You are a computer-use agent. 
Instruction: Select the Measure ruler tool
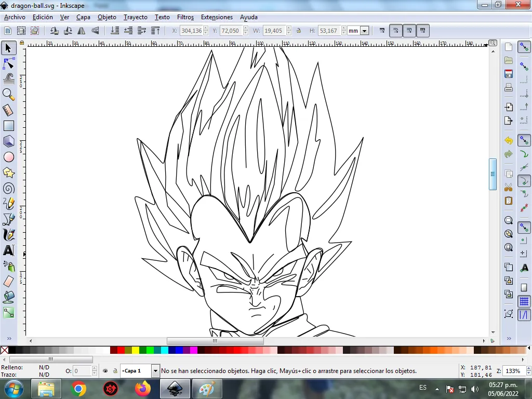click(8, 110)
